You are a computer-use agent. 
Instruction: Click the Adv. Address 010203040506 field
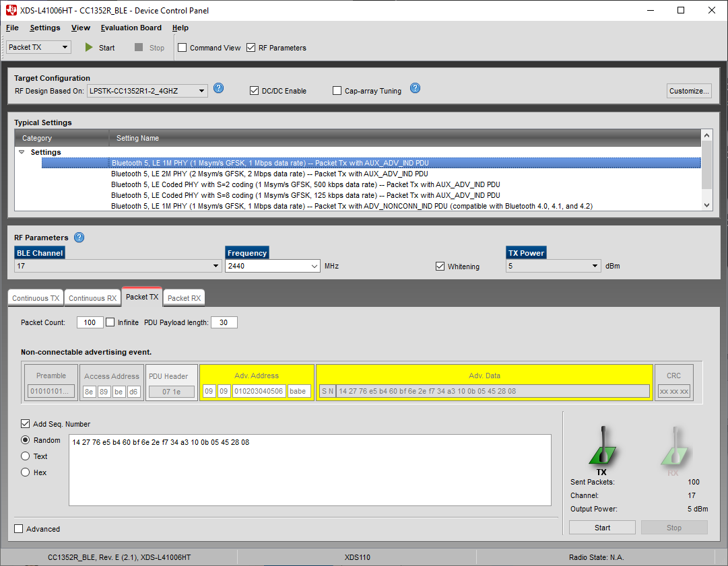[259, 391]
